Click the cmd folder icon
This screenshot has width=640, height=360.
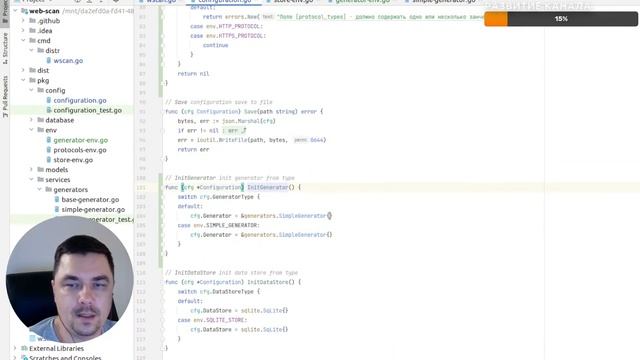[x=32, y=40]
